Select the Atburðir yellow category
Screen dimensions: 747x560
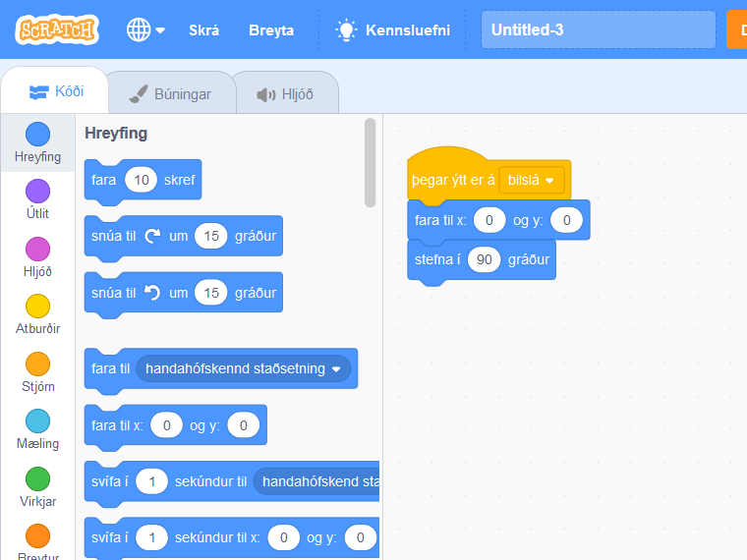pos(37,314)
